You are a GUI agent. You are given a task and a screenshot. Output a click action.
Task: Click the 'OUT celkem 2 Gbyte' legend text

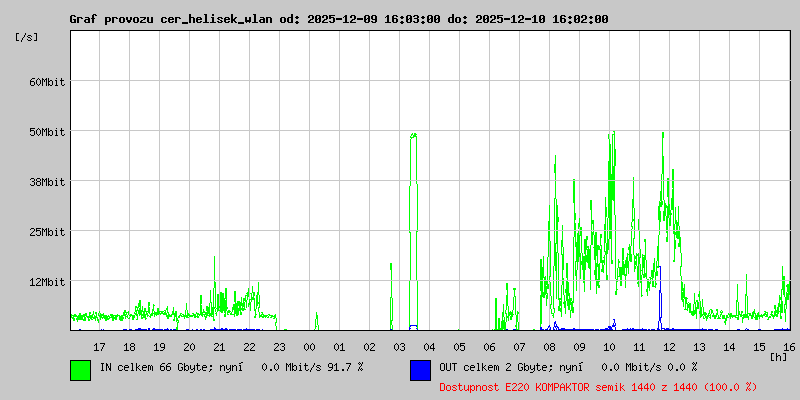click(492, 367)
